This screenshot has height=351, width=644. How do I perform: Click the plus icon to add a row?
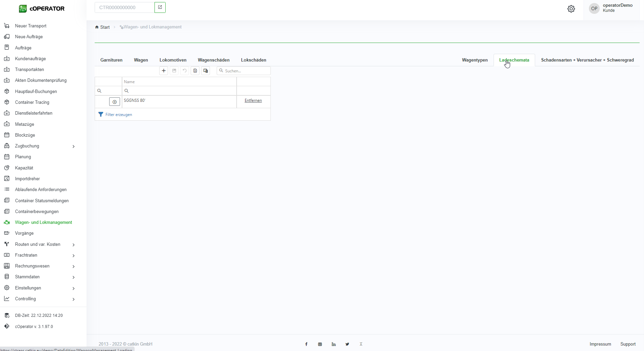164,71
